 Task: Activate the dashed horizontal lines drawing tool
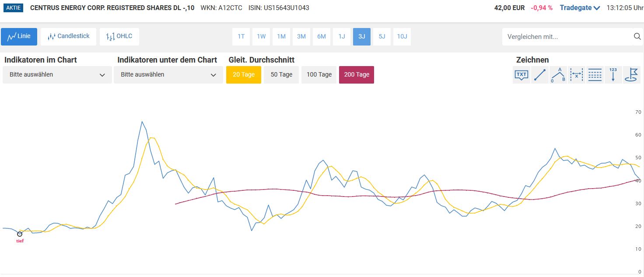[x=595, y=75]
